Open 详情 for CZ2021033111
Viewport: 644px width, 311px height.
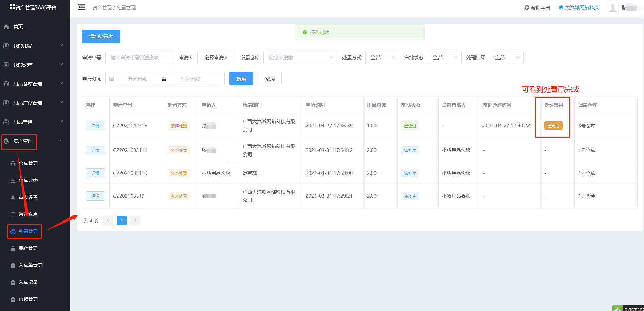coord(95,150)
